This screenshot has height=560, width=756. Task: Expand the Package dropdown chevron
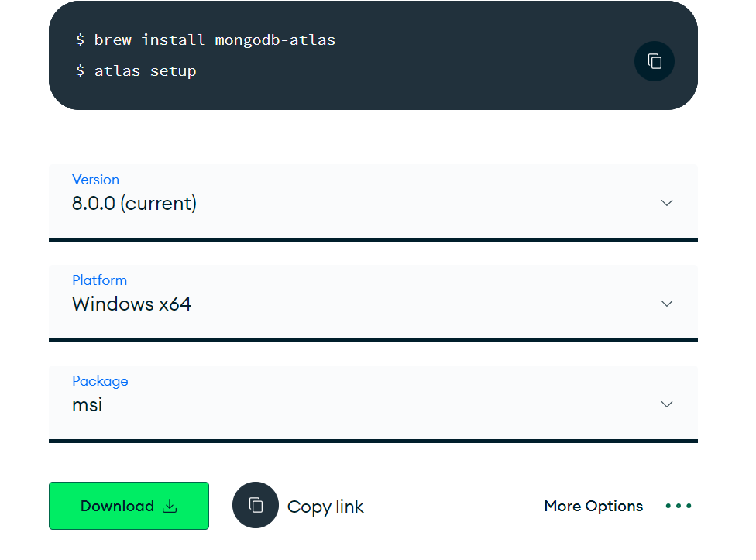click(666, 404)
